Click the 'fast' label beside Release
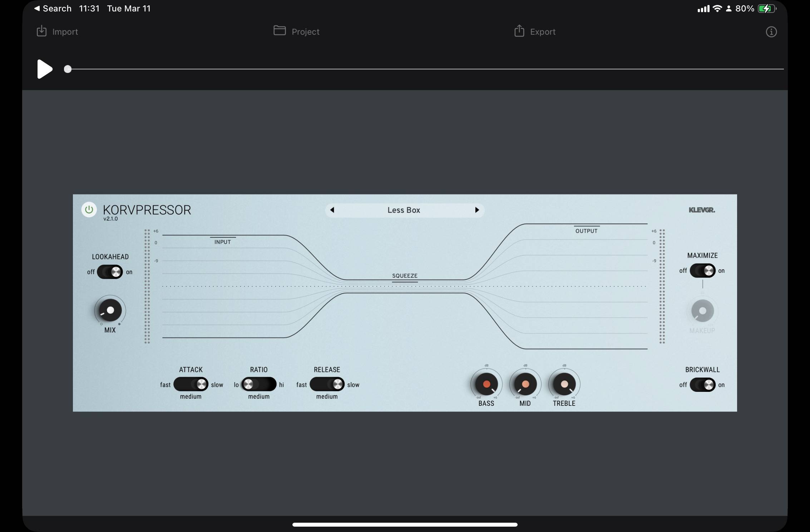Image resolution: width=810 pixels, height=532 pixels. point(301,385)
